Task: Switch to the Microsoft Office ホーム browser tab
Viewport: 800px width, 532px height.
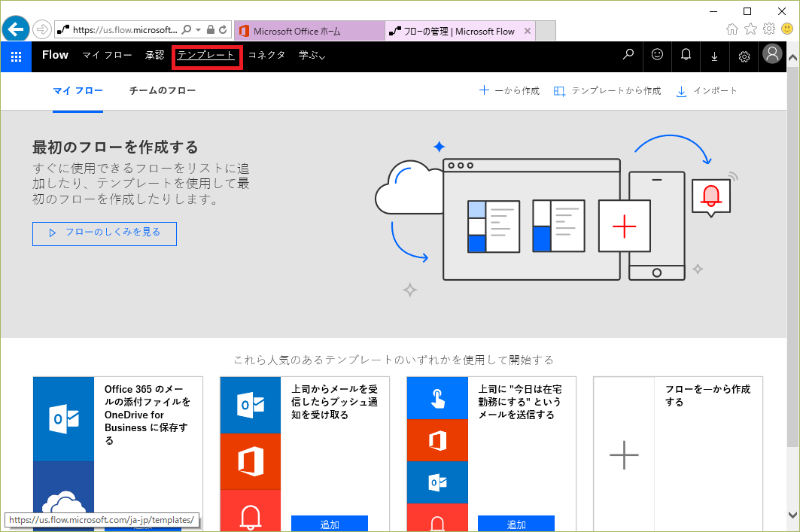Action: point(297,31)
